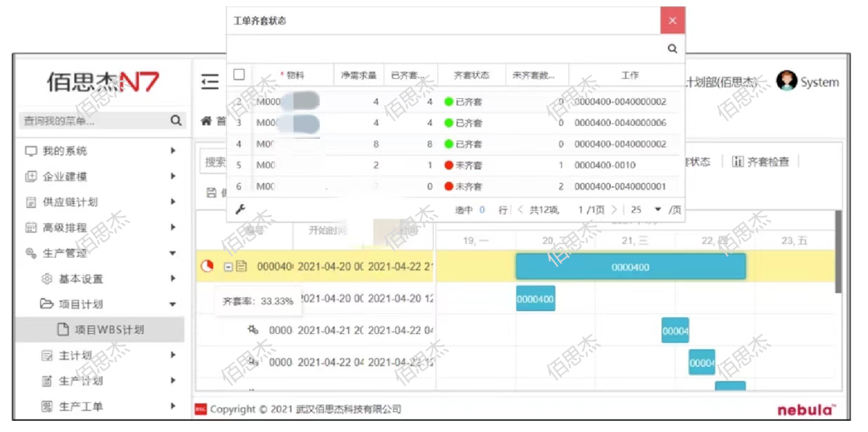Click the 21, 三 day header in Gantt
Viewport: 868px width, 432px height.
coord(635,241)
